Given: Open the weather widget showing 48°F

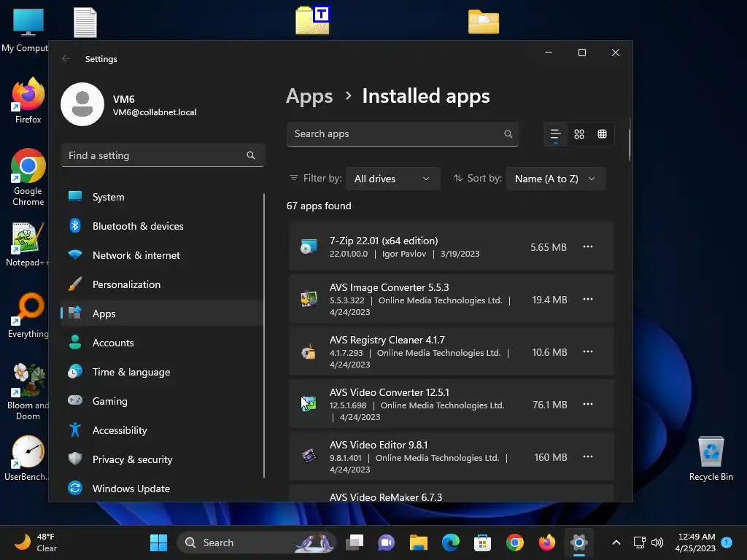Looking at the screenshot, I should 35,542.
